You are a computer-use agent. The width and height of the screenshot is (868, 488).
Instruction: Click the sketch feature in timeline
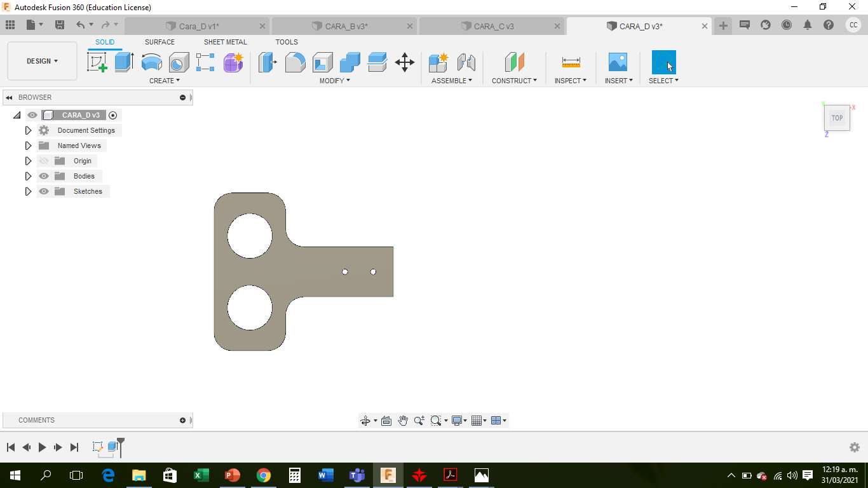[98, 447]
